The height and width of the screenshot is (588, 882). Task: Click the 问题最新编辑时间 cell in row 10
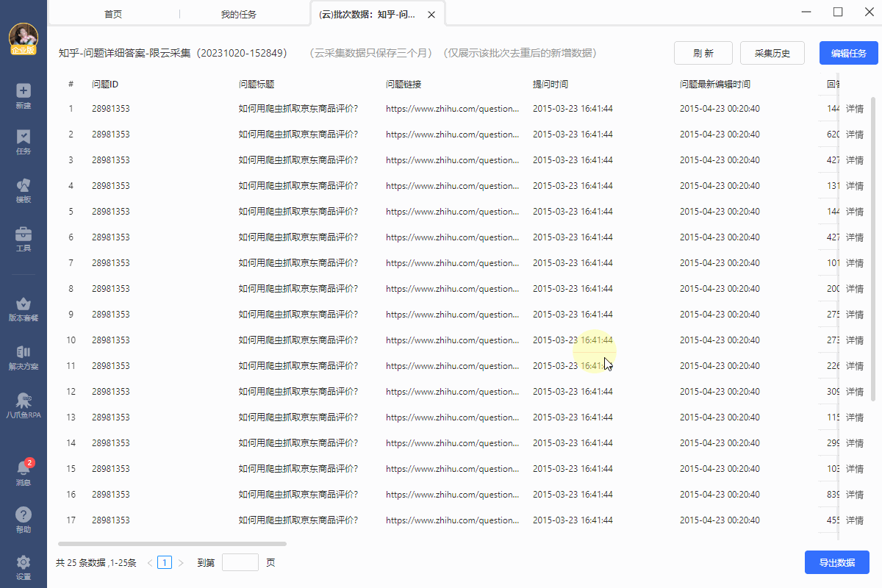click(x=720, y=340)
